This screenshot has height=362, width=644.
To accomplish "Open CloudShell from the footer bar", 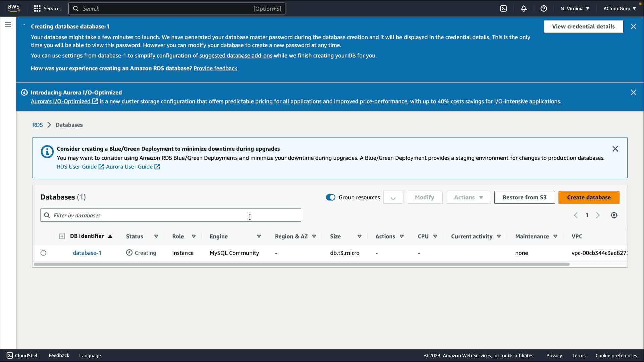I will pos(23,355).
